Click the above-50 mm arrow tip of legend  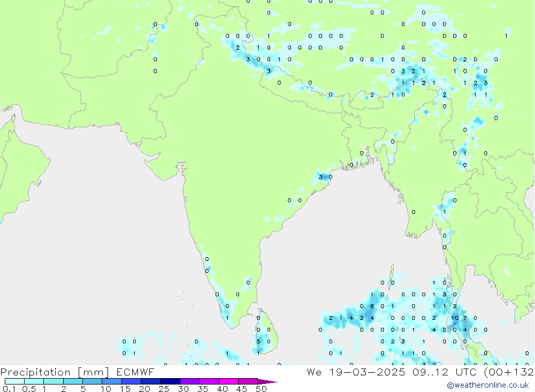click(268, 381)
